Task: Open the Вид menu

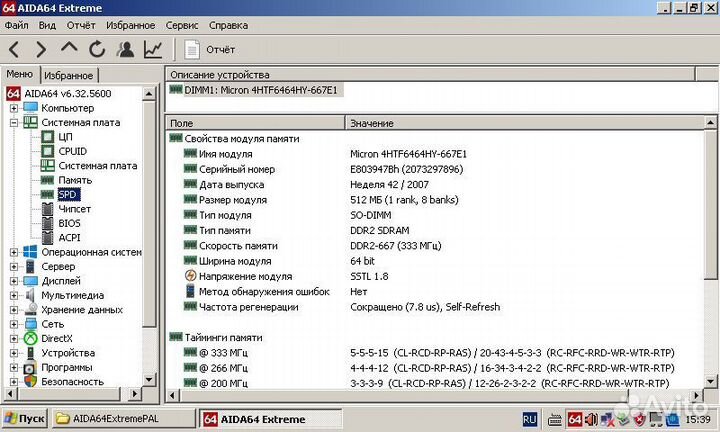Action: 47,25
